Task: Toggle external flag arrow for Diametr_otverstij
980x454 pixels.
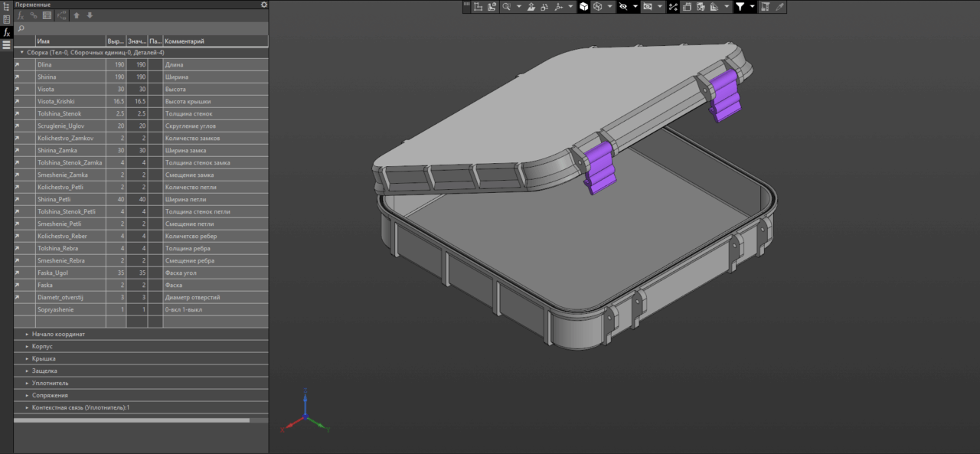Action: pos(17,298)
